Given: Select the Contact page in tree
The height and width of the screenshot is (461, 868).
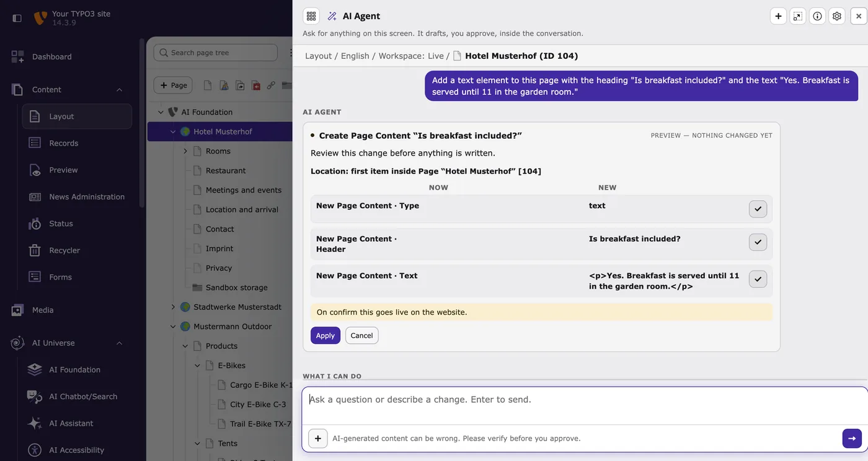Looking at the screenshot, I should pos(219,229).
